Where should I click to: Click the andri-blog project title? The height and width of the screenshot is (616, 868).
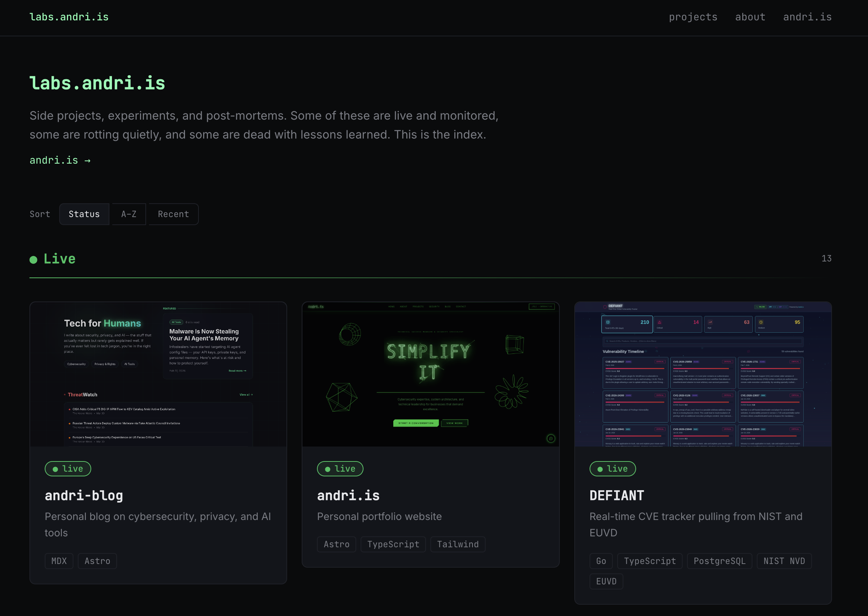click(84, 495)
